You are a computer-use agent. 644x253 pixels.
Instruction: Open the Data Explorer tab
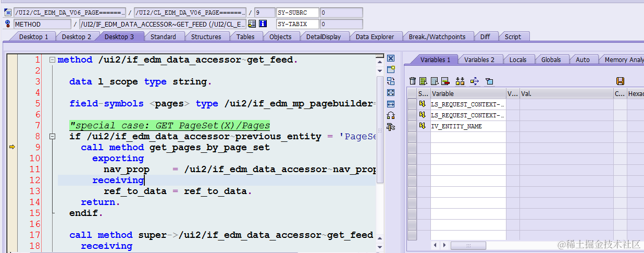point(375,37)
